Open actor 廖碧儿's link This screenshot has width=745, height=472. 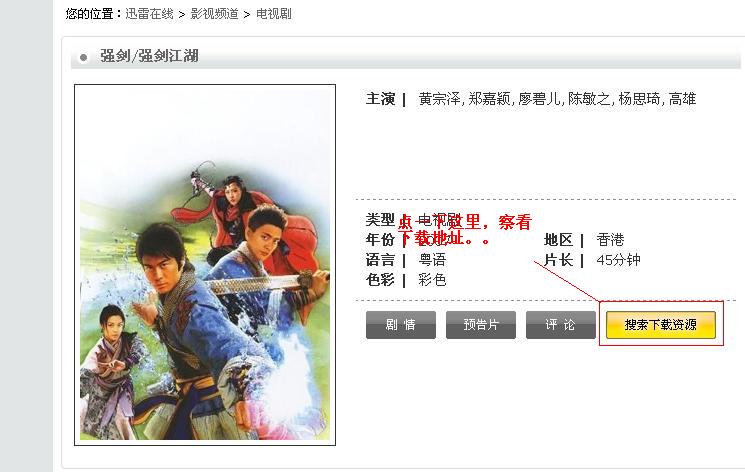[x=539, y=99]
